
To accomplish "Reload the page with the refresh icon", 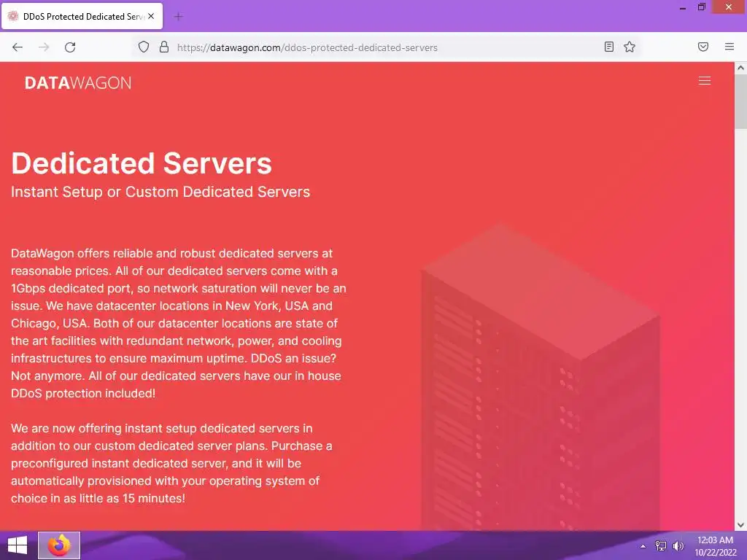I will click(x=70, y=47).
